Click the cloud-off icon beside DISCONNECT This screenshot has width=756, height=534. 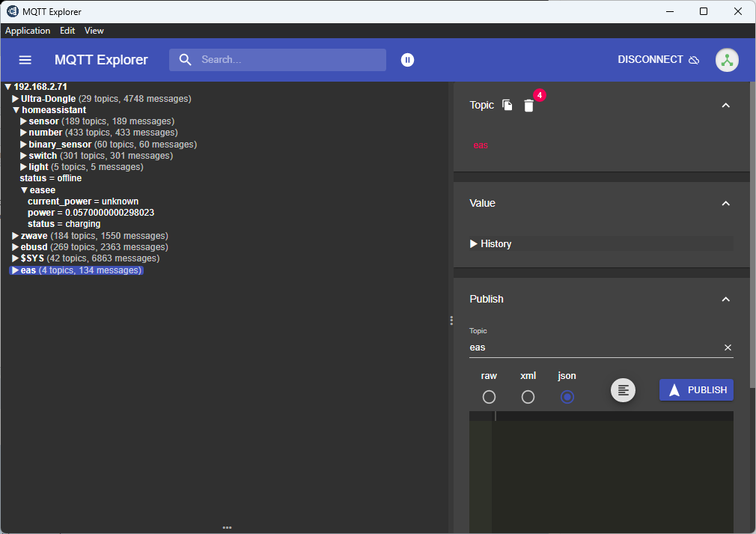point(694,61)
